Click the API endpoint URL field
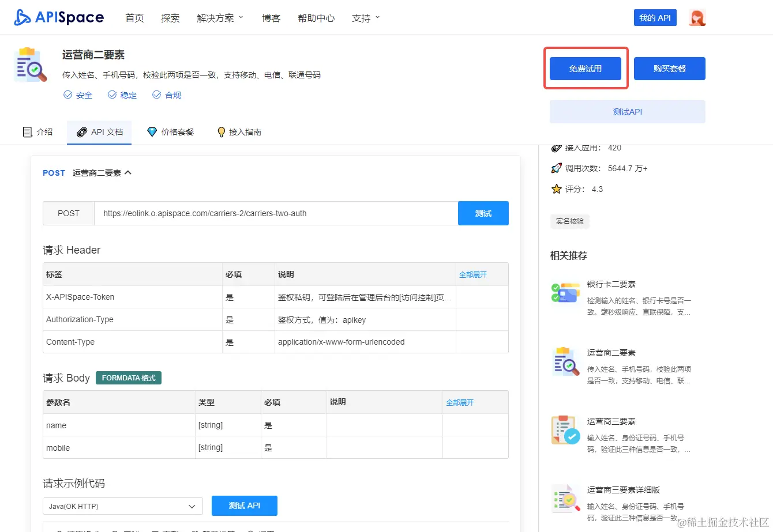The width and height of the screenshot is (773, 532). 276,213
